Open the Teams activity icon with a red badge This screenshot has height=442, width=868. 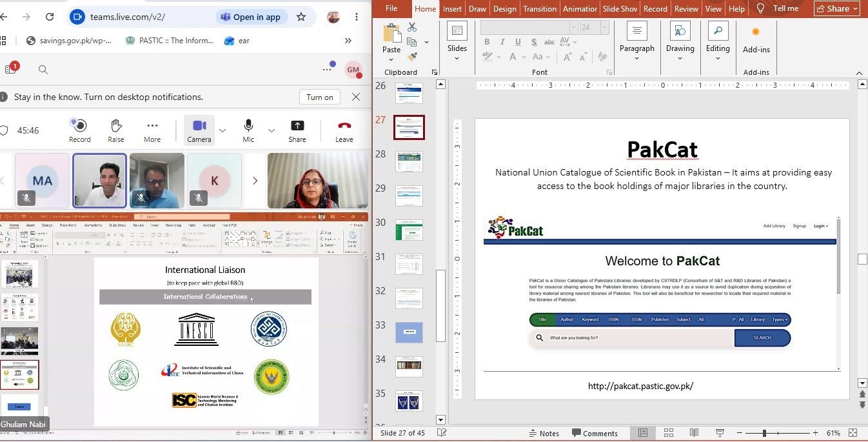pyautogui.click(x=11, y=68)
